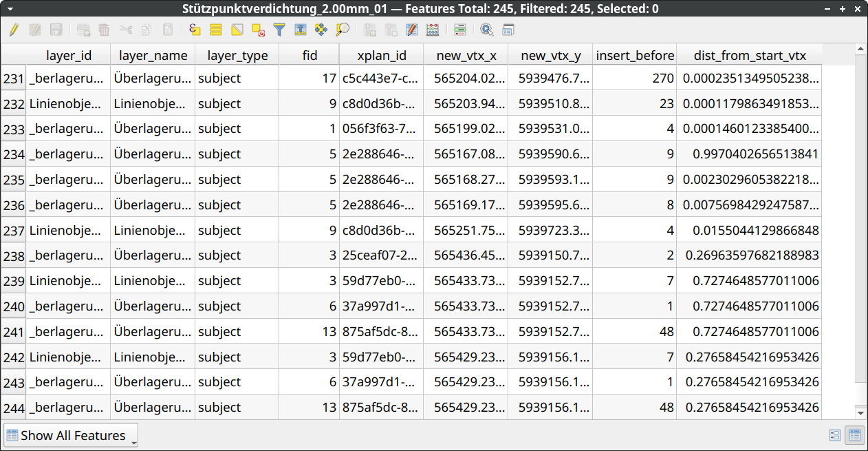Zoom map to selected rows
Screen dimensions: 868x451
coord(342,30)
